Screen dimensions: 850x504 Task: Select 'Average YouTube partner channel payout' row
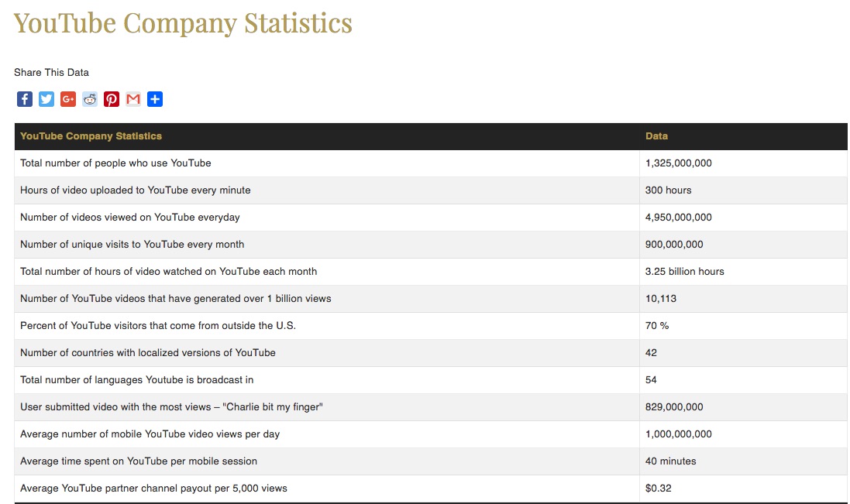coord(154,488)
